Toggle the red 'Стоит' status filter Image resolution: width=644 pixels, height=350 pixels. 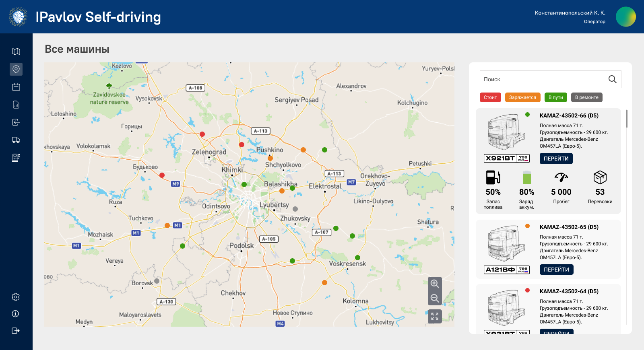click(x=490, y=97)
